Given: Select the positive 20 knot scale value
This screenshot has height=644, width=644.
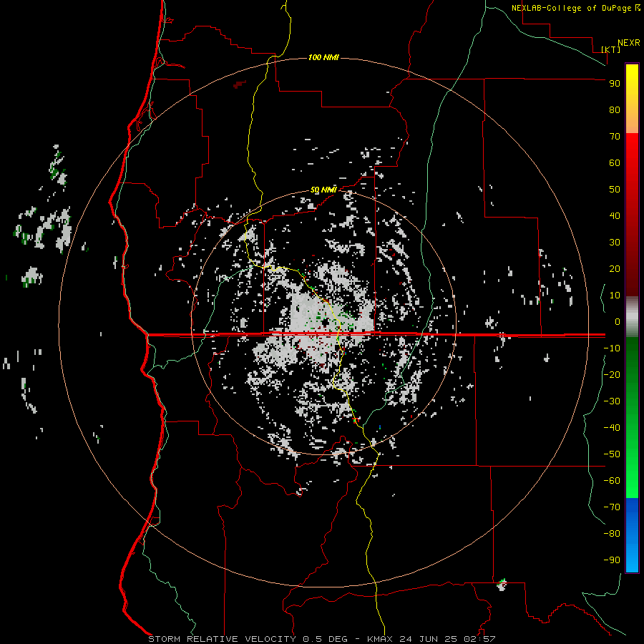Looking at the screenshot, I should click(615, 268).
